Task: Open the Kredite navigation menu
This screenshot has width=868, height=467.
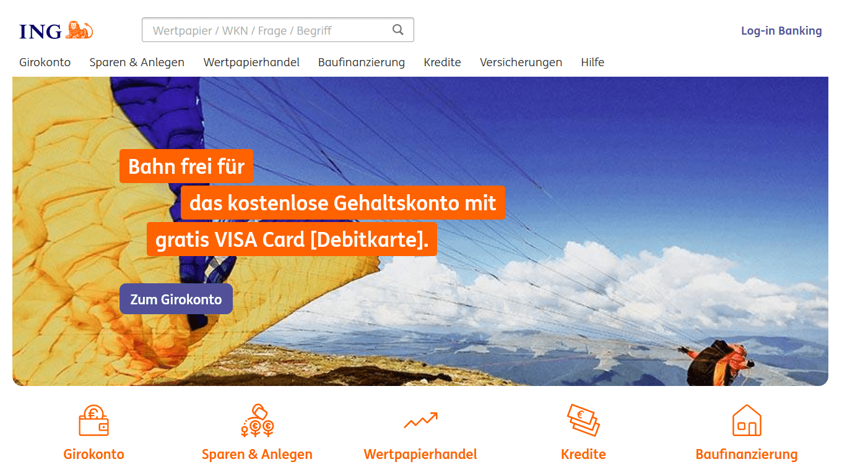Action: [x=442, y=62]
